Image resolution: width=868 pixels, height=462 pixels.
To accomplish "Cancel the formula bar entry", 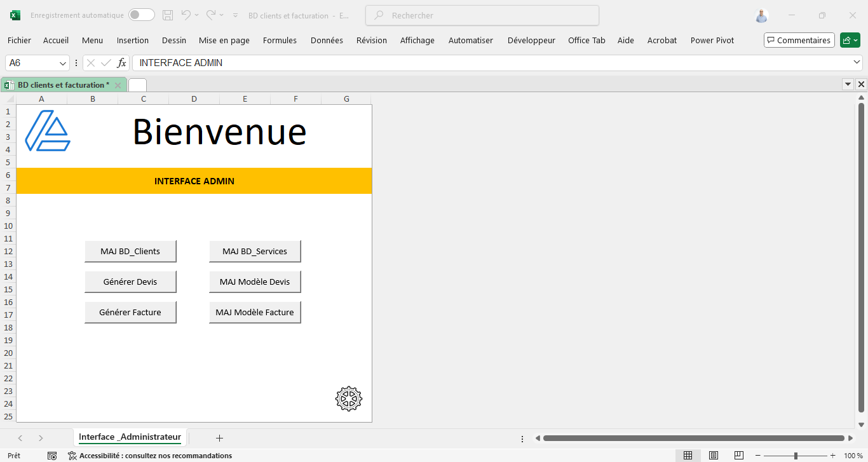I will coord(91,63).
